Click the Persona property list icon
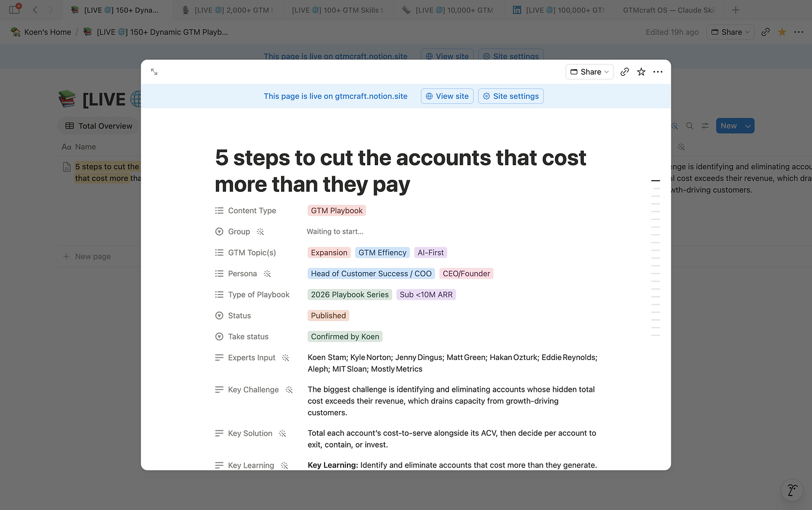The image size is (812, 510). point(219,273)
